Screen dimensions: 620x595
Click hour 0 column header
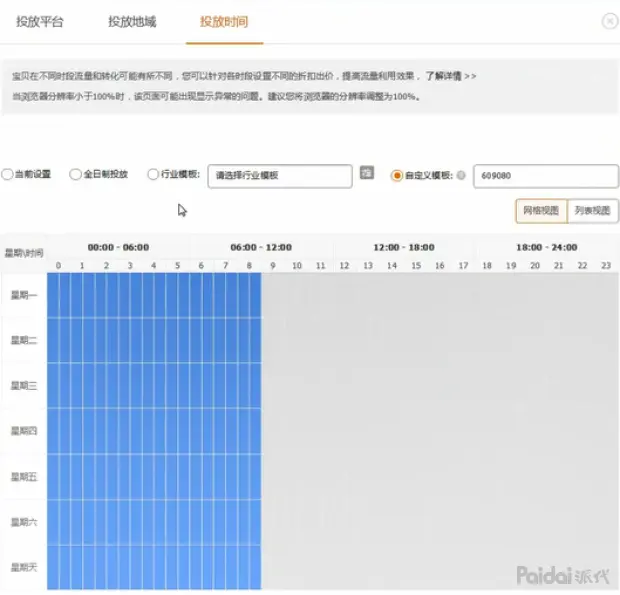coord(59,266)
